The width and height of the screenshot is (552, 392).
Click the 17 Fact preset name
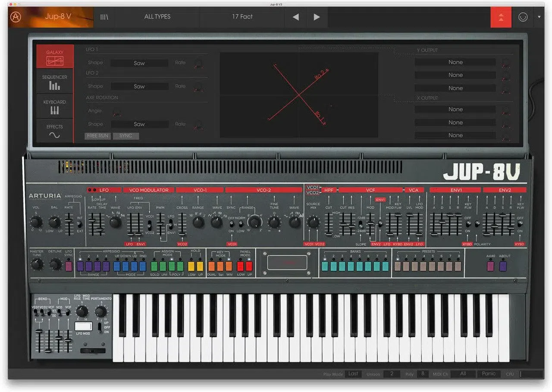(x=242, y=17)
